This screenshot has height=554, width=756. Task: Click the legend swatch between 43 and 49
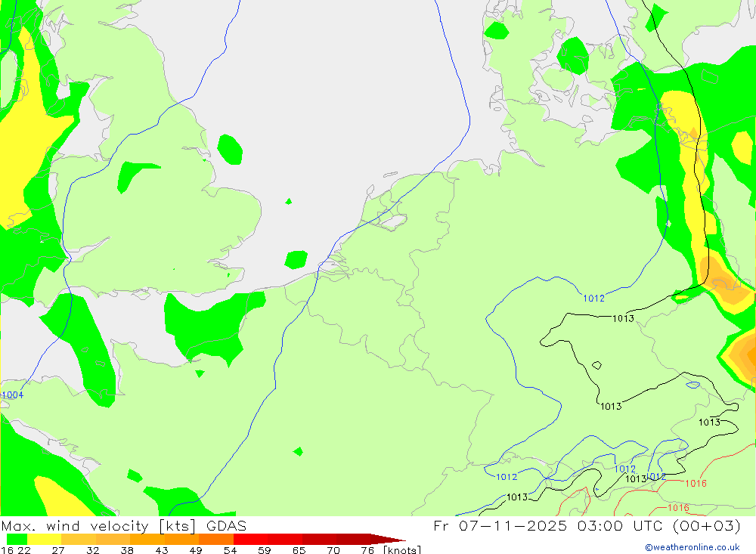tap(181, 539)
